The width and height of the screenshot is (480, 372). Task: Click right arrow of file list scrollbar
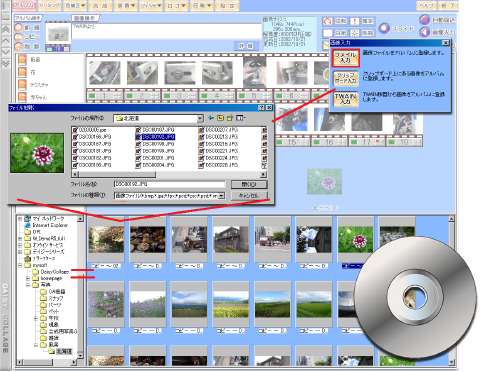[x=263, y=174]
